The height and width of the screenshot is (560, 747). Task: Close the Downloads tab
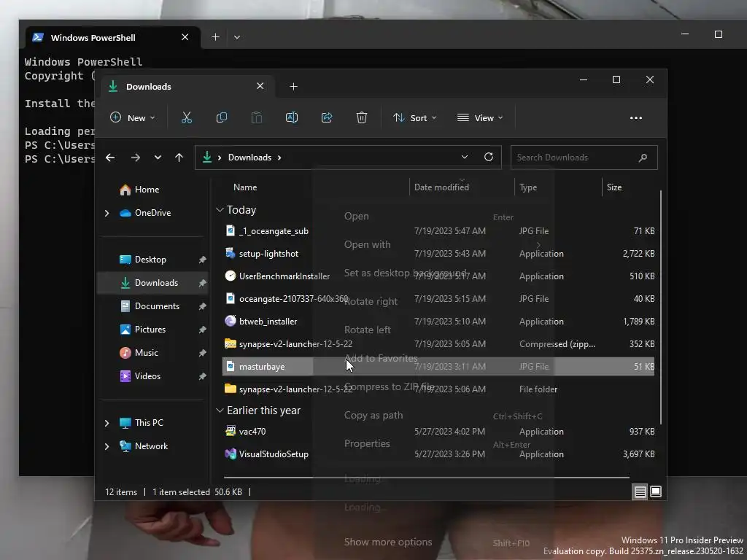[260, 86]
